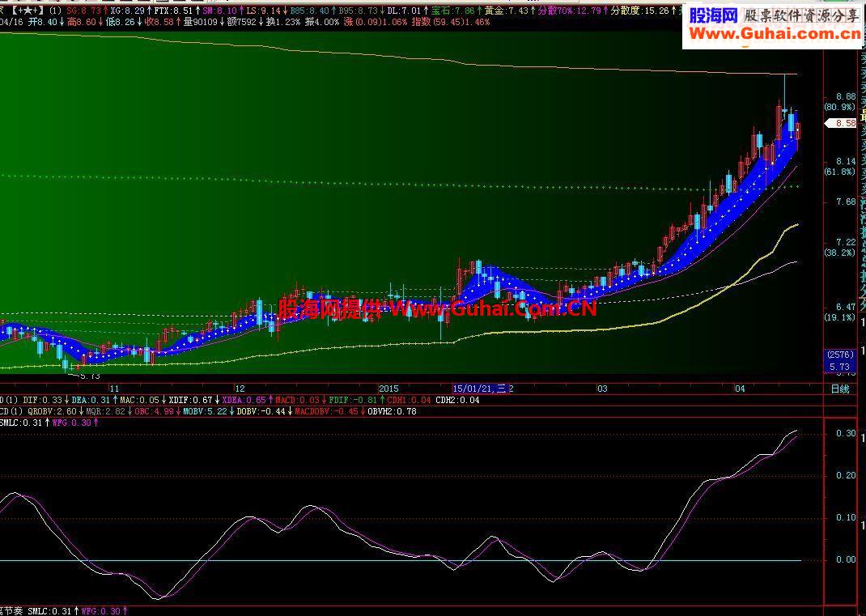Click the FDIF:-0.81 indicator value

point(353,400)
